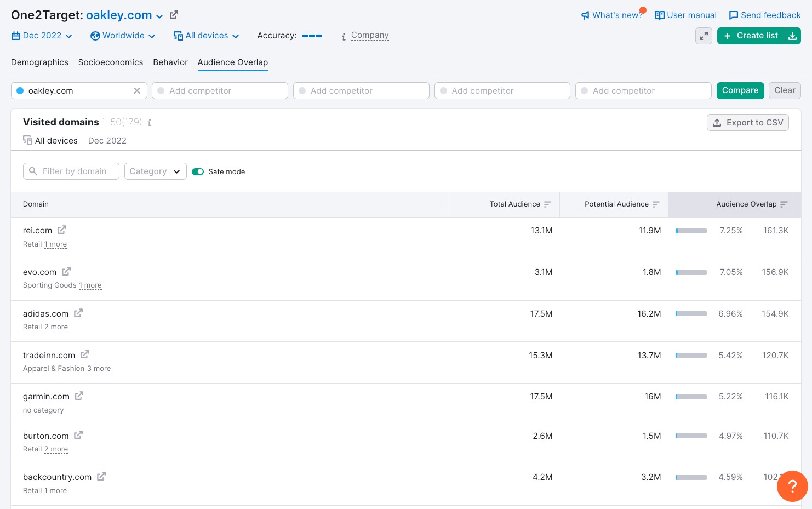The image size is (812, 509).
Task: Open the orange help question mark button
Action: tap(792, 486)
